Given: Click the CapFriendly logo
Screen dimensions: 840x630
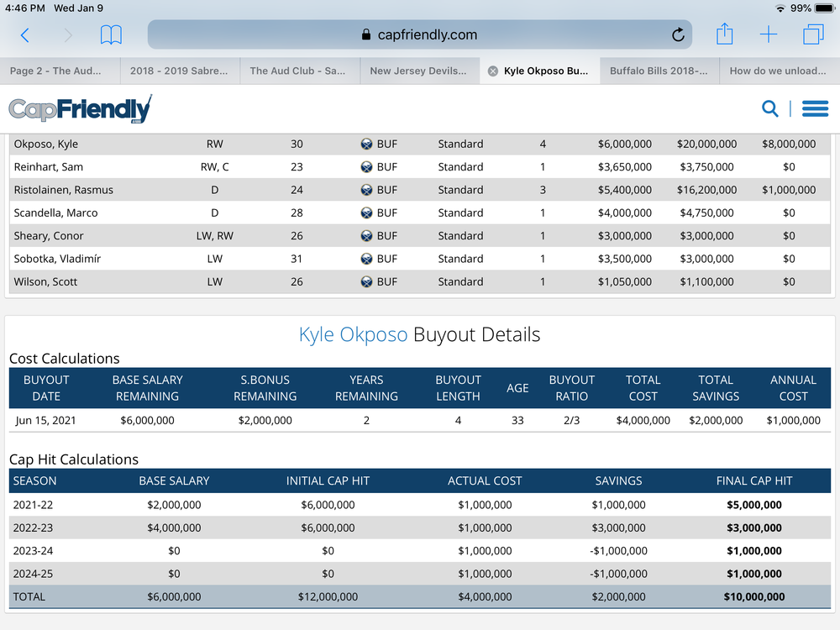Looking at the screenshot, I should (81, 108).
